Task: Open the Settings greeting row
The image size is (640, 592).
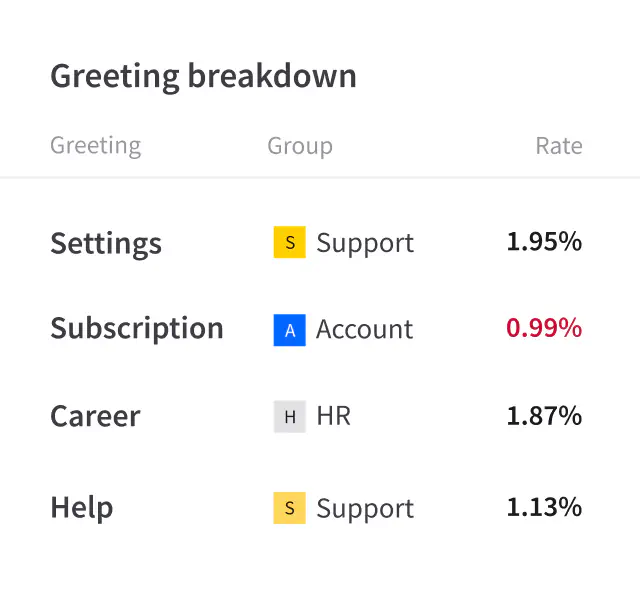Action: coord(106,243)
